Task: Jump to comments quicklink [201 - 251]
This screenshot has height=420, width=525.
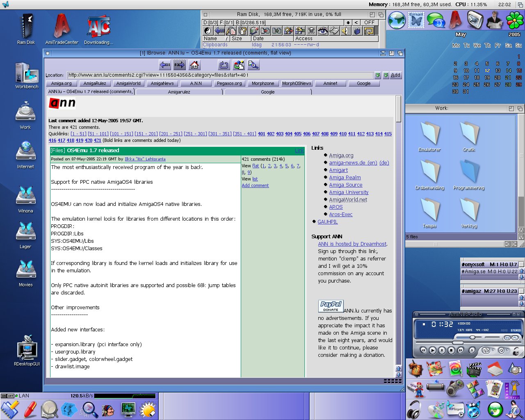Action: tap(171, 134)
